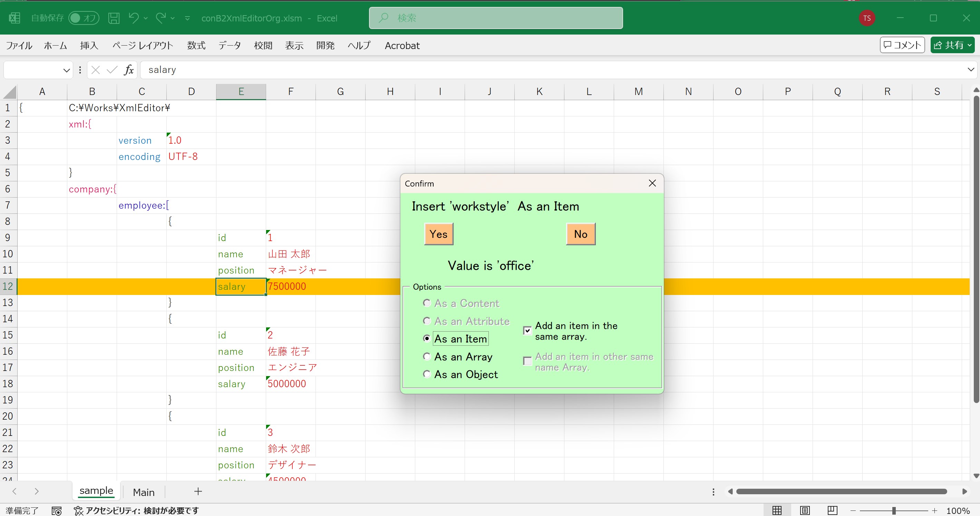Click the Normal view grid icon
The width and height of the screenshot is (980, 516).
pyautogui.click(x=777, y=510)
